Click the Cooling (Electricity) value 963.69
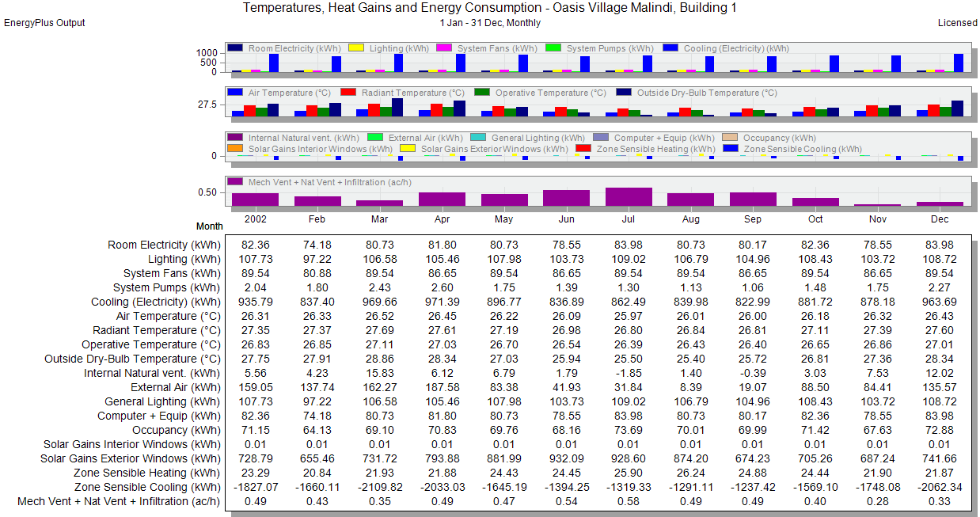The width and height of the screenshot is (980, 517). coord(940,302)
